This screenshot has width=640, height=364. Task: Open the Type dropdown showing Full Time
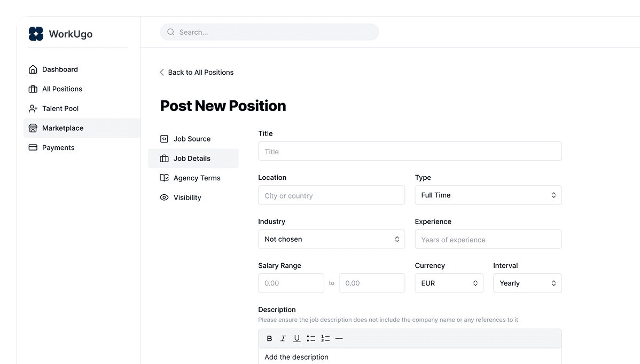[x=488, y=195]
